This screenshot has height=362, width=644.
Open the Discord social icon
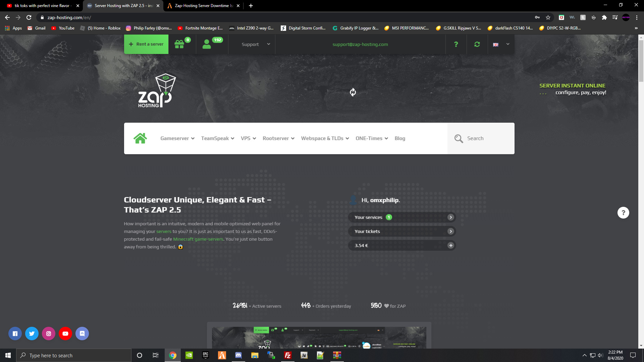(82, 334)
